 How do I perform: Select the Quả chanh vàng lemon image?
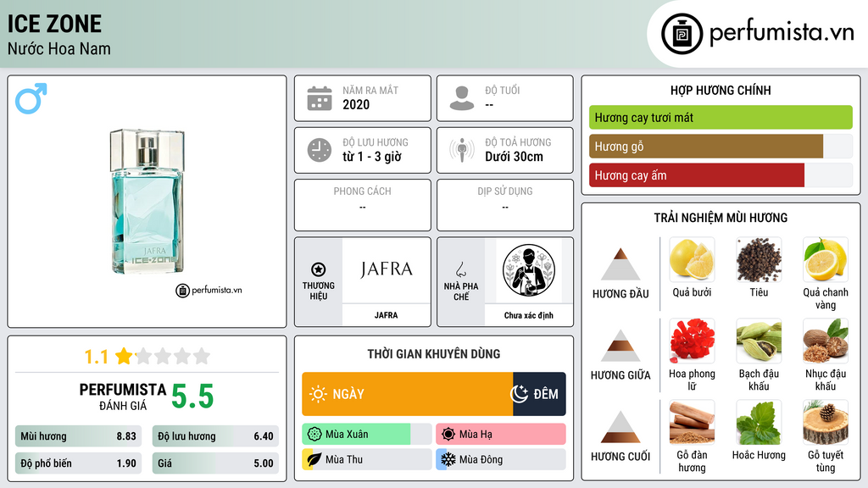pyautogui.click(x=826, y=259)
